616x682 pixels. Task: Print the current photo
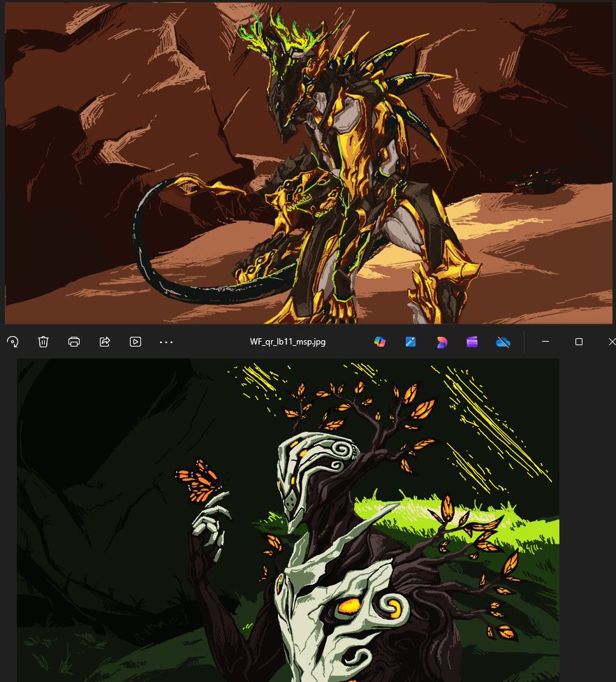click(74, 342)
